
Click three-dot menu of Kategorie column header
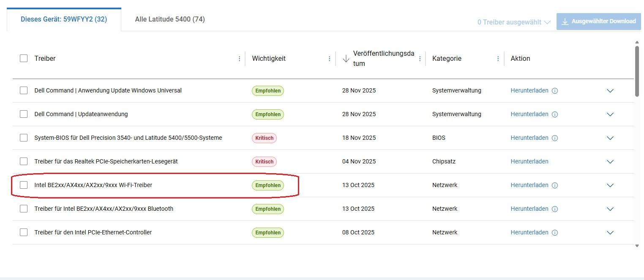498,59
